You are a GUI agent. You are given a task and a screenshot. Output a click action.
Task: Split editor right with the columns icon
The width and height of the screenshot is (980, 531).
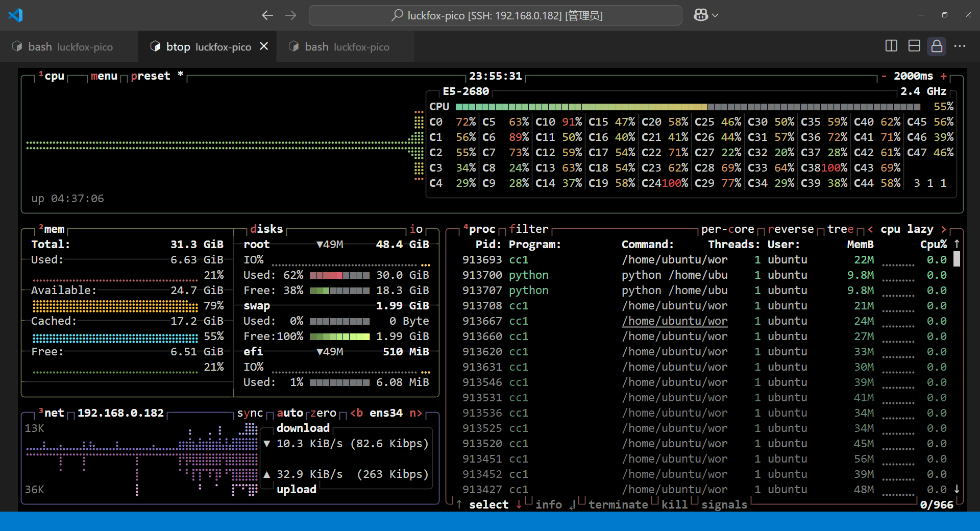pos(891,46)
